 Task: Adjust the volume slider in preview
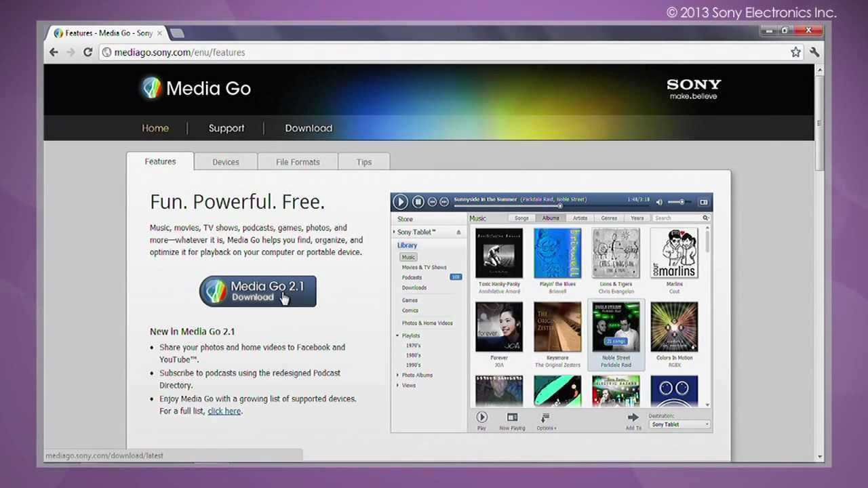[679, 202]
